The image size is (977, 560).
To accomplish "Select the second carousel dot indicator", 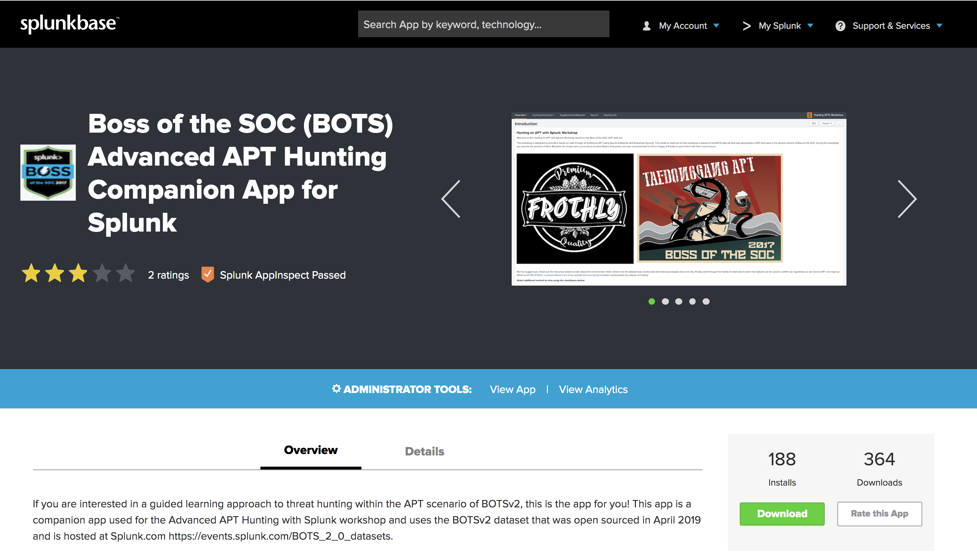I will [665, 301].
